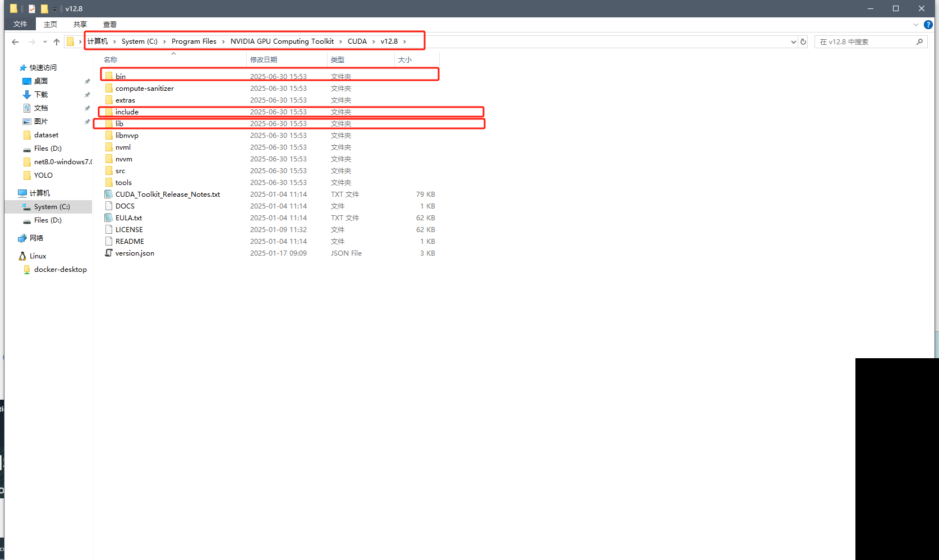Go up one folder level
Viewport: 939px width, 560px height.
(56, 41)
